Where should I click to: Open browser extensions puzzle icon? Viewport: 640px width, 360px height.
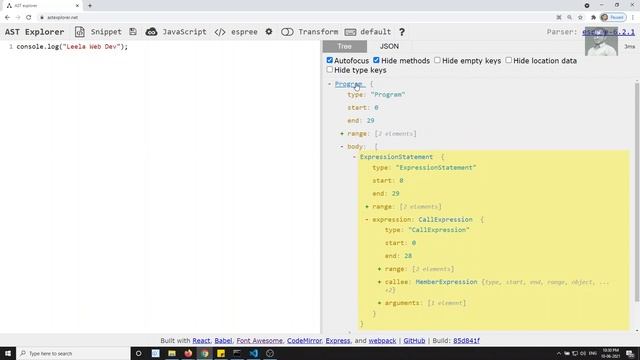[593, 17]
